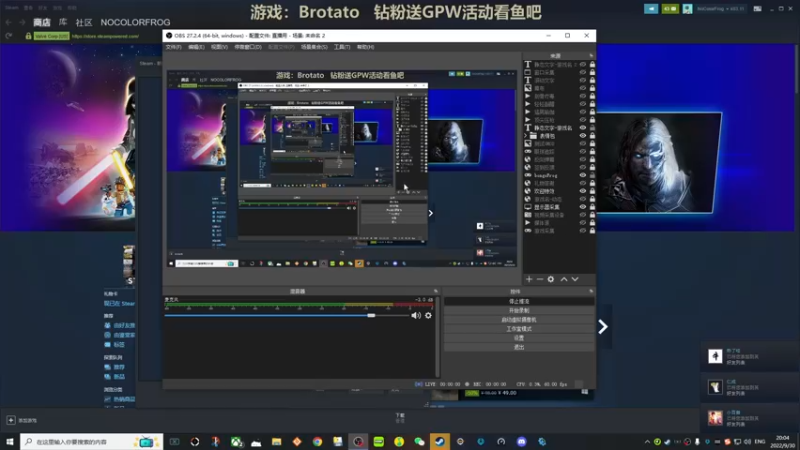The width and height of the screenshot is (800, 450).
Task: Expand the 表情包 source group
Action: pyautogui.click(x=526, y=136)
